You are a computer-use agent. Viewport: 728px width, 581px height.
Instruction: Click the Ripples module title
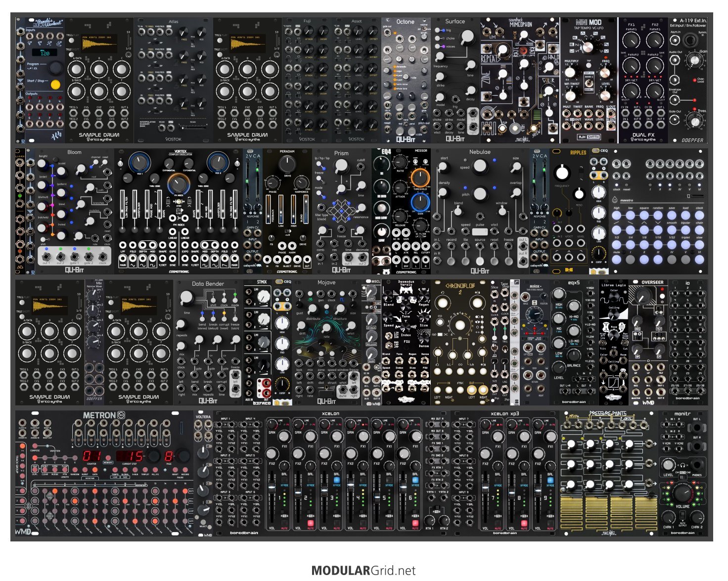(x=578, y=153)
